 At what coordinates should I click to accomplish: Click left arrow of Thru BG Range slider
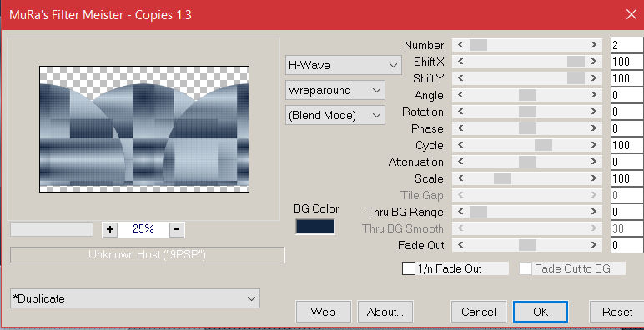460,212
